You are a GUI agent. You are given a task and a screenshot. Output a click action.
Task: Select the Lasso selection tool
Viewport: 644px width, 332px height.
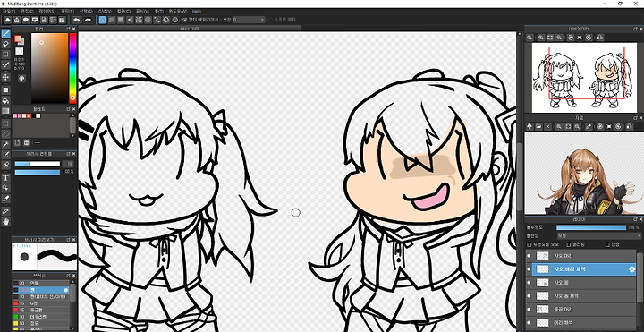(x=5, y=133)
